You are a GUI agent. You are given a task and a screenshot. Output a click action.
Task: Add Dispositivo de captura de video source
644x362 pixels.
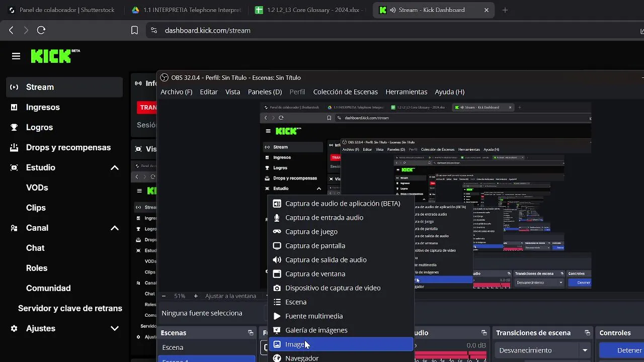[x=341, y=288]
